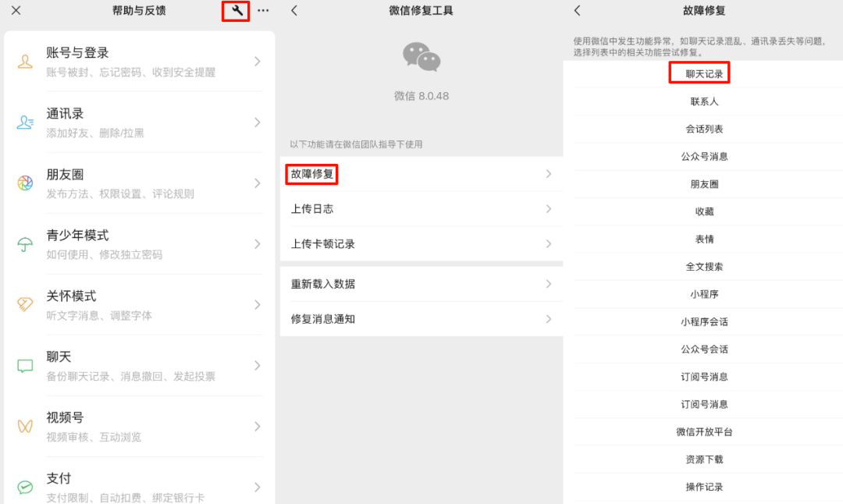
Task: Go back from 故障修复 screen
Action: tap(577, 10)
